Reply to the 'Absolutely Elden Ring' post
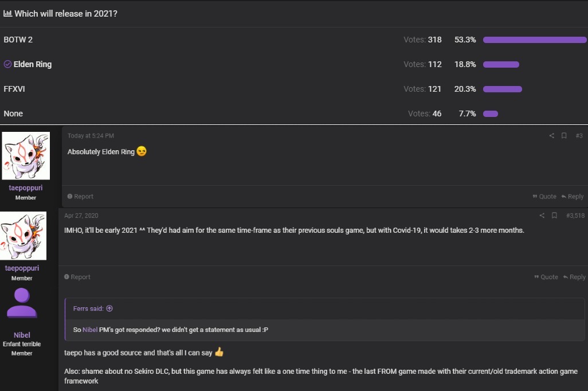588x391 pixels. pyautogui.click(x=573, y=196)
